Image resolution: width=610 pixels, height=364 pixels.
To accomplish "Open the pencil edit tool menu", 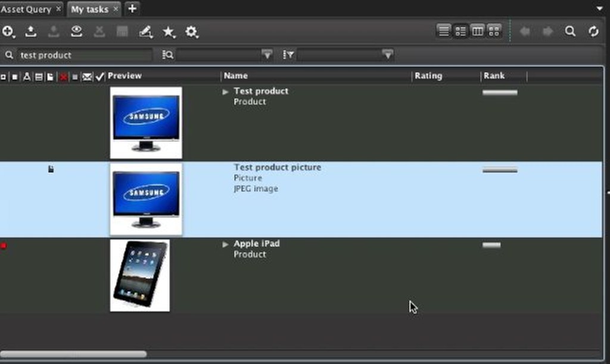I will (145, 32).
